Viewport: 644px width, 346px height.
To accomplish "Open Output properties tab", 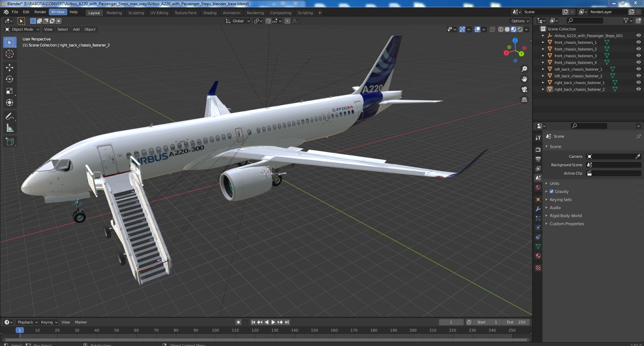I will 538,159.
